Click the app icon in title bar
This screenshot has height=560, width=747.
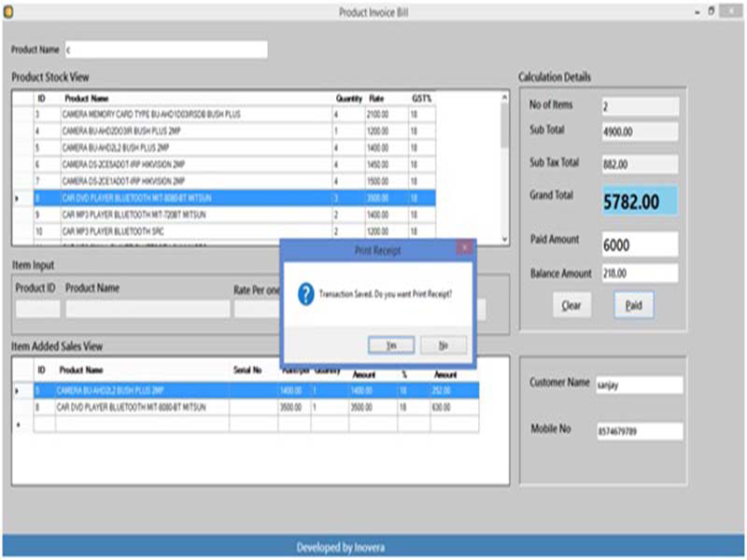click(x=8, y=11)
